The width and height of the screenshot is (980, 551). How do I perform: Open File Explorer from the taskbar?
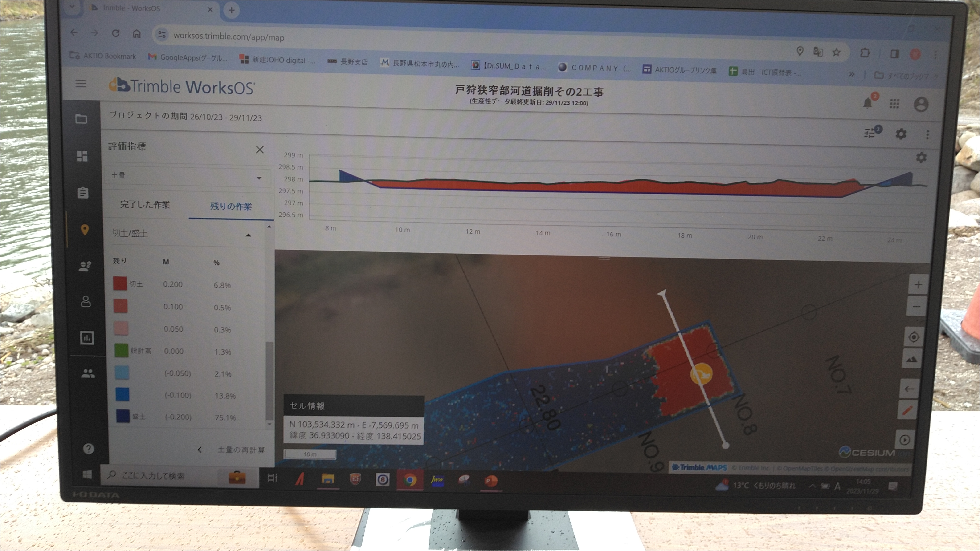pos(328,479)
